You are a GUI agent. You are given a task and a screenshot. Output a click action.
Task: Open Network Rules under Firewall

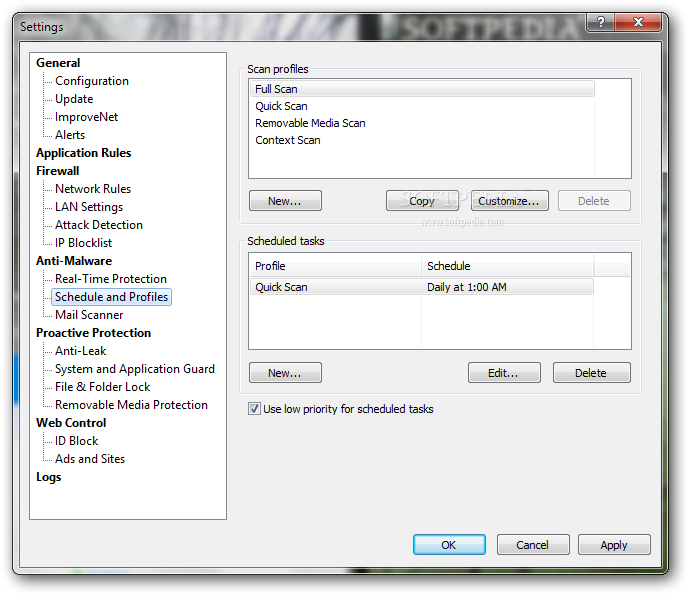pos(93,189)
